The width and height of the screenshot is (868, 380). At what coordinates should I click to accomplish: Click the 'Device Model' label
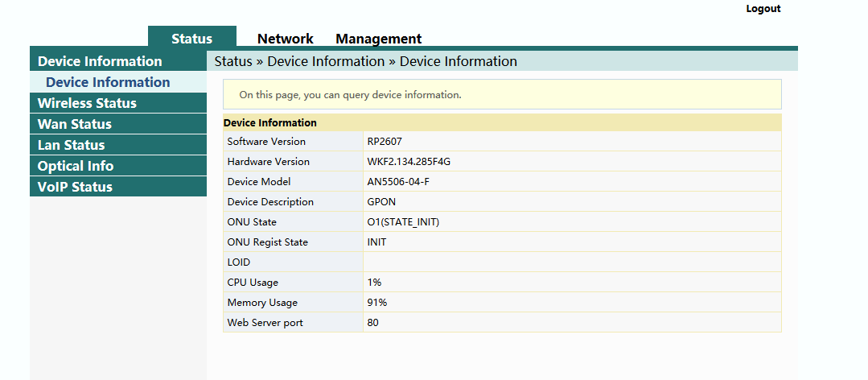pyautogui.click(x=259, y=182)
